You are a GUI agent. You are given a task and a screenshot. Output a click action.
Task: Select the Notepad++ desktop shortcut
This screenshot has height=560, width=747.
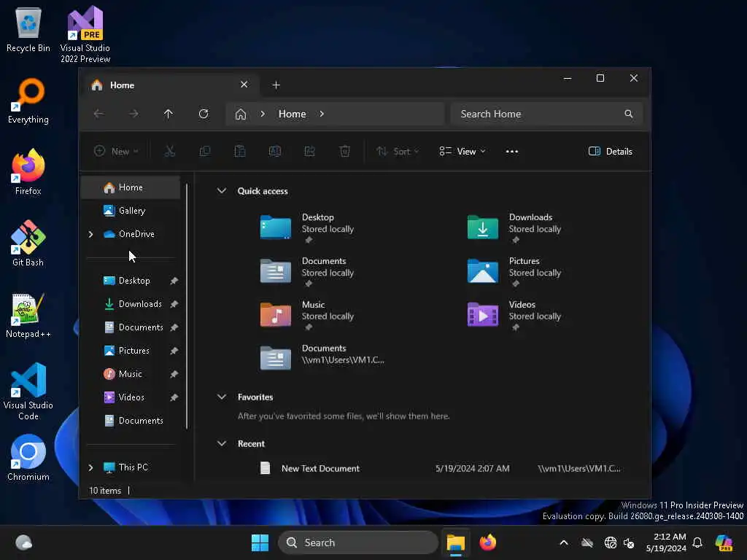click(x=28, y=315)
